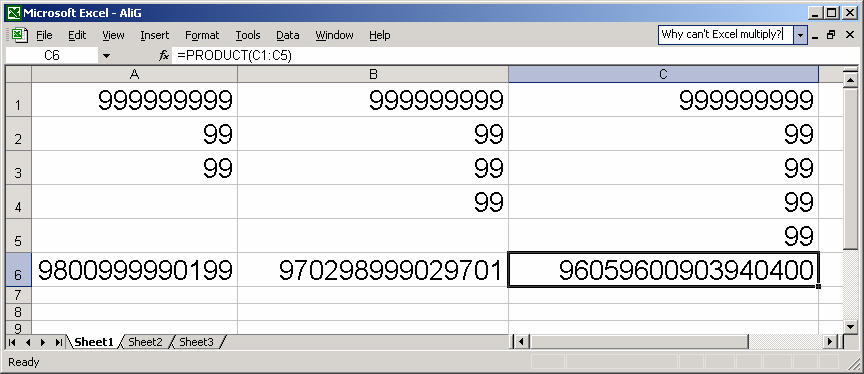Open the Window menu

click(334, 35)
